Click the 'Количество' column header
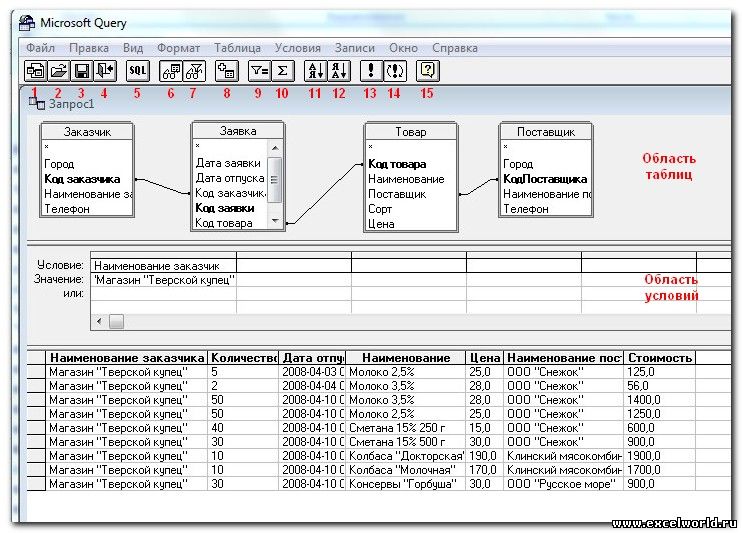This screenshot has width=742, height=533. tap(243, 358)
